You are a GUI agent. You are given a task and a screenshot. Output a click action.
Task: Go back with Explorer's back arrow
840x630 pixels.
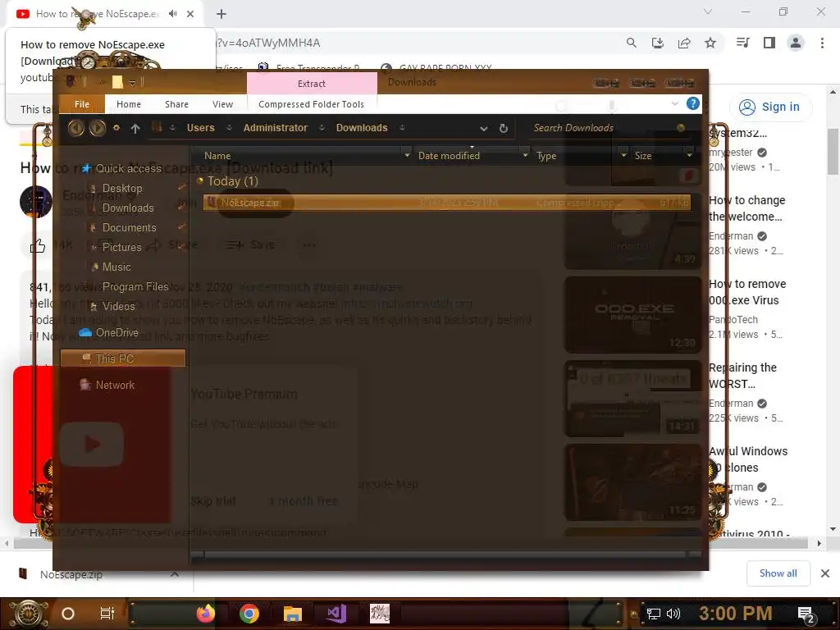point(76,127)
